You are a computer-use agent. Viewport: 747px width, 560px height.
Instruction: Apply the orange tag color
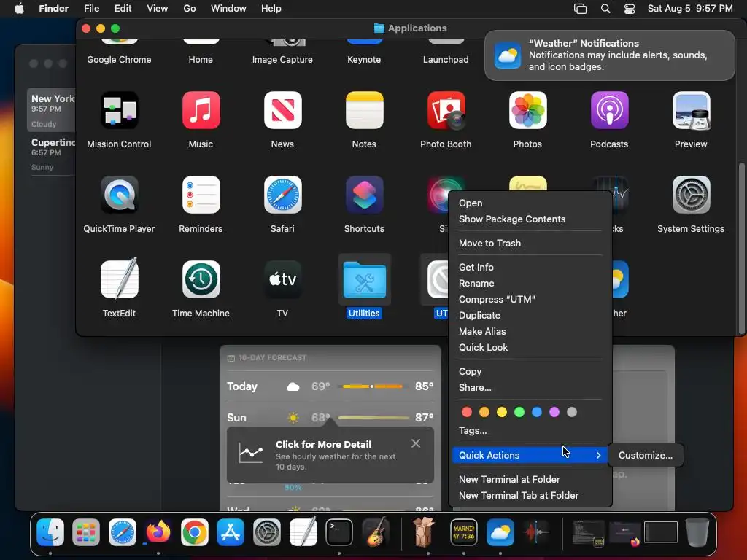(x=484, y=412)
